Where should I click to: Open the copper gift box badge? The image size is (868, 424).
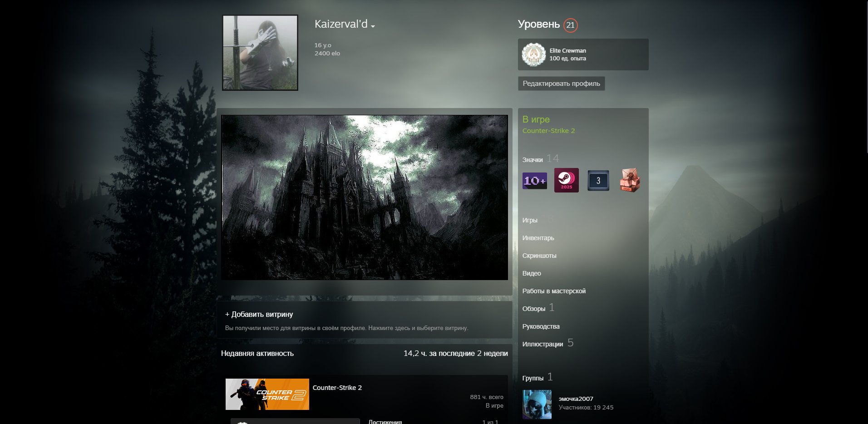pyautogui.click(x=630, y=180)
